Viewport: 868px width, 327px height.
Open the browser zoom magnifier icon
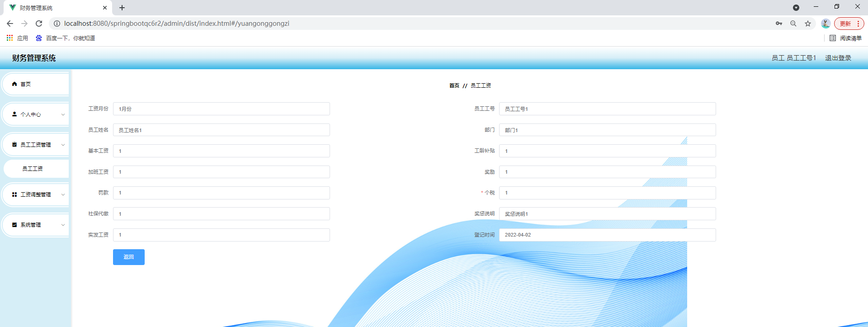pyautogui.click(x=793, y=24)
